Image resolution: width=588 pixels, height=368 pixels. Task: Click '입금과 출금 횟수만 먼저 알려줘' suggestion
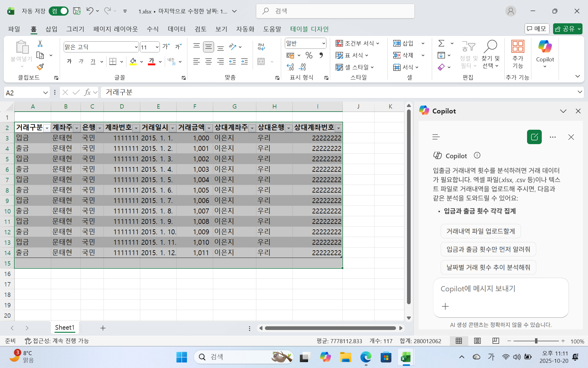coord(488,249)
